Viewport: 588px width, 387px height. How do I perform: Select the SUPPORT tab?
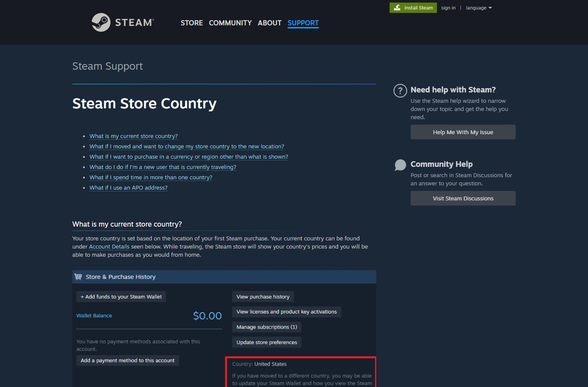(303, 23)
